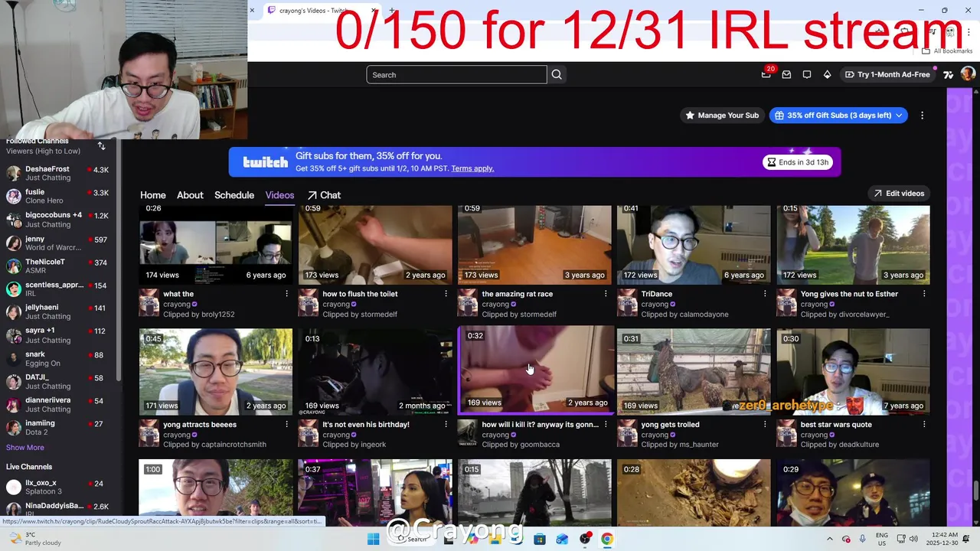Open llx_oxo_x Splatoon 3 live channel
The width and height of the screenshot is (980, 551).
(x=60, y=487)
